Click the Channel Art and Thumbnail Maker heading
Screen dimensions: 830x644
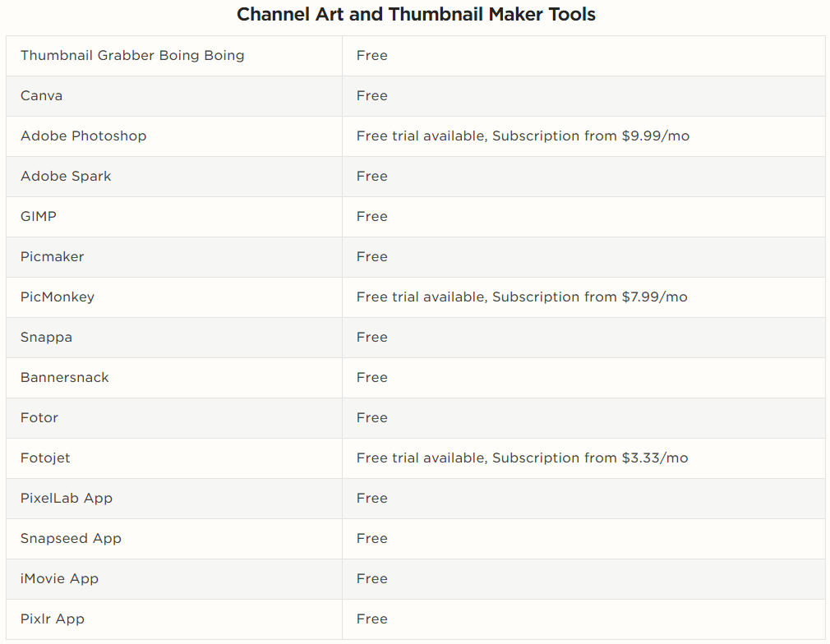pyautogui.click(x=416, y=14)
